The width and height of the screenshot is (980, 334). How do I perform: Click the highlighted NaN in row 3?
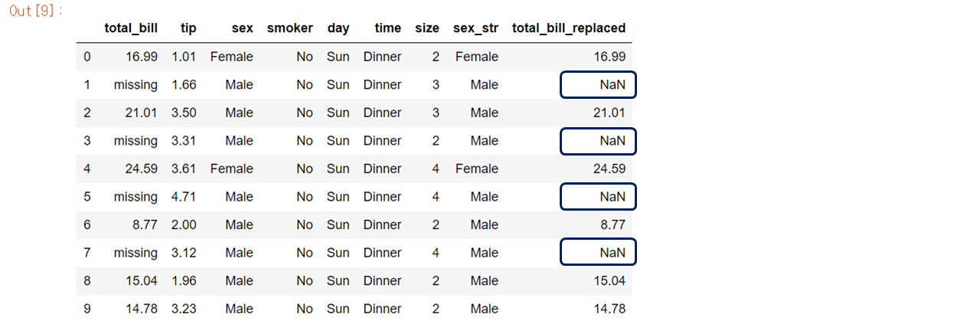point(598,141)
